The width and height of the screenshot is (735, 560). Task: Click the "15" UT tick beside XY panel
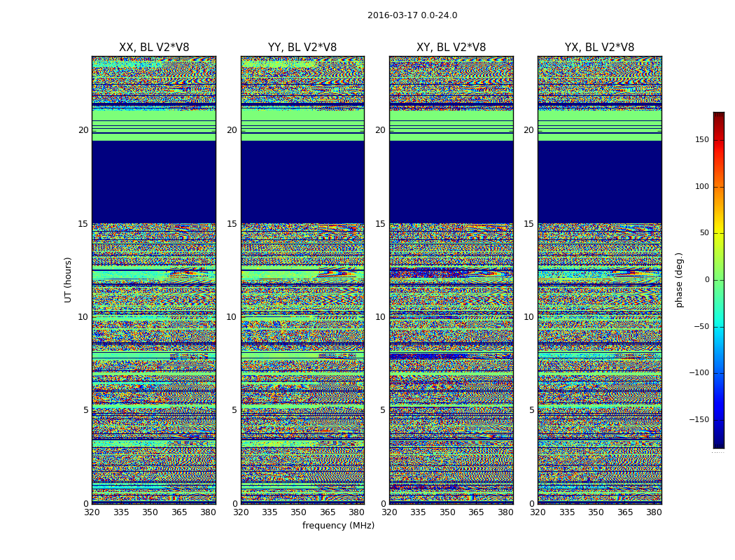[x=381, y=224]
